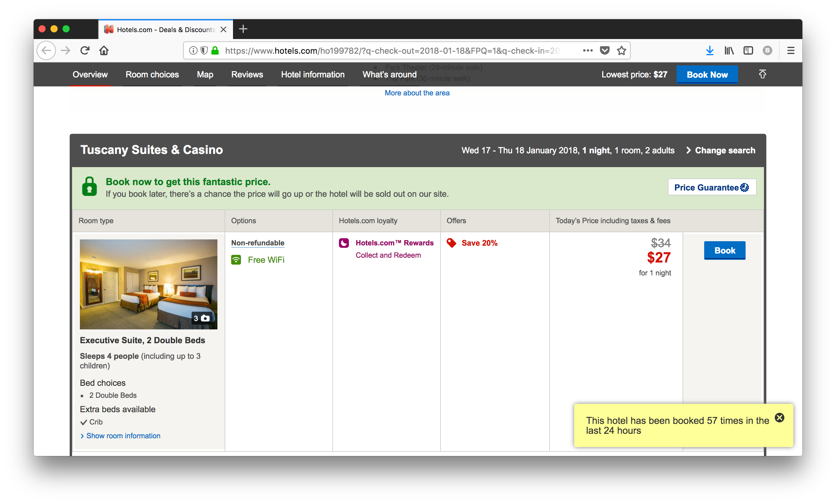Screen dimensions: 836x504
Task: Expand Change search options
Action: (x=721, y=150)
